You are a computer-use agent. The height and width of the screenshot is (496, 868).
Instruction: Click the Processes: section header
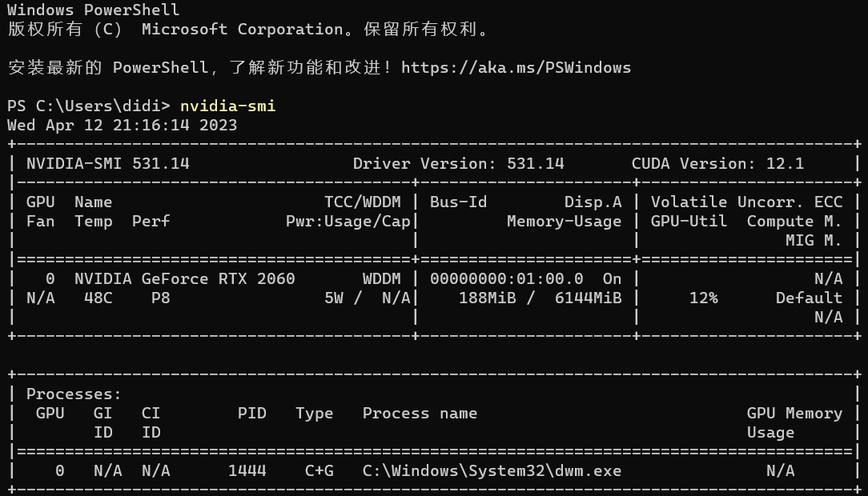(74, 394)
